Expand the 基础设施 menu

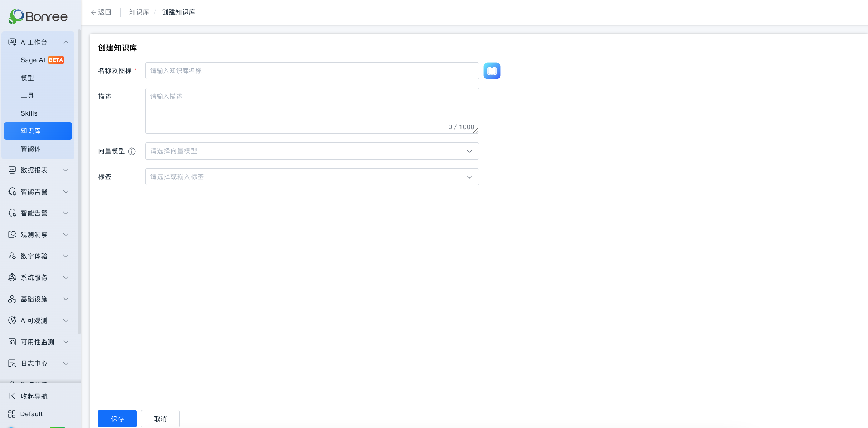click(38, 299)
